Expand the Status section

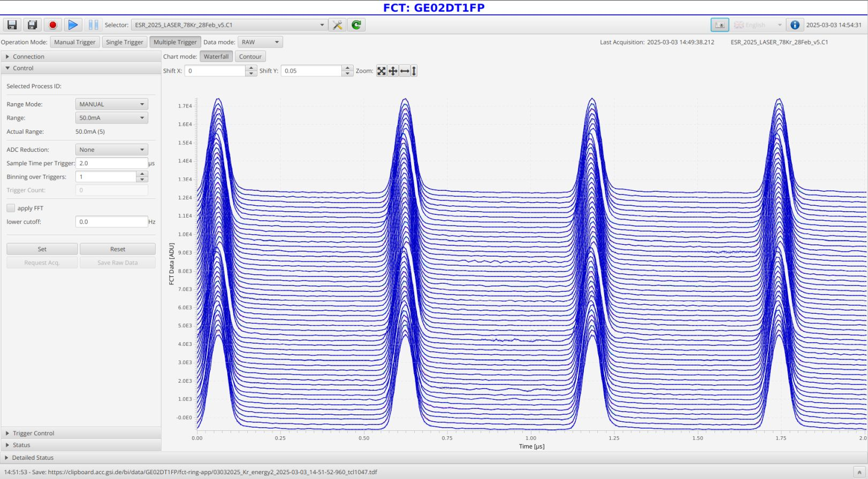[x=80, y=445]
